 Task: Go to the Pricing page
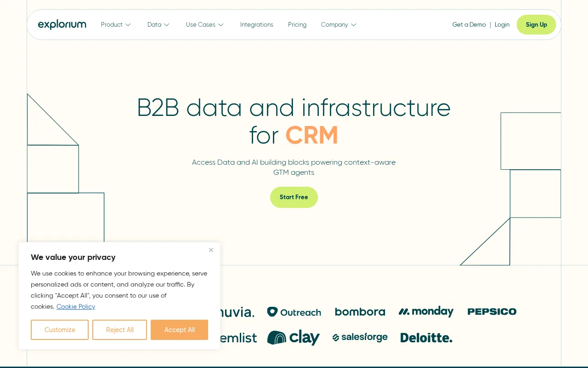point(297,25)
